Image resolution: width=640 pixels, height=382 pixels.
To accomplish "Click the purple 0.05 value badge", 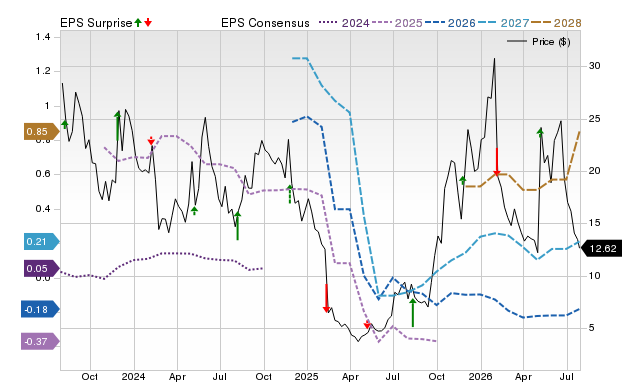I will [x=41, y=269].
